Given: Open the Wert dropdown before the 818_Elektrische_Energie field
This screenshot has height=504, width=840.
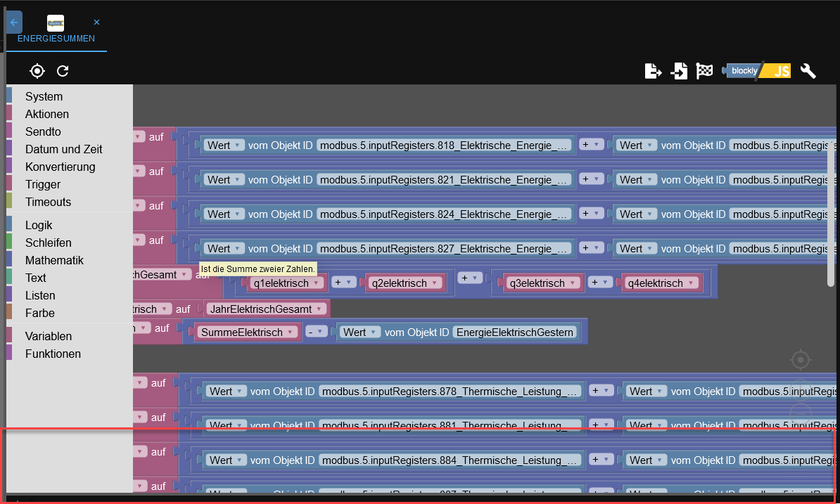Looking at the screenshot, I should [224, 146].
